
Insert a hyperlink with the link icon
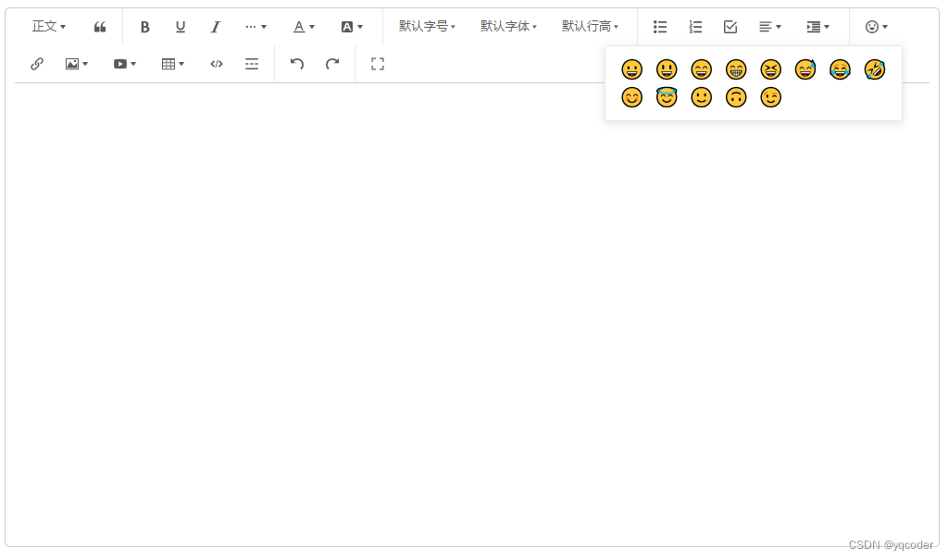[x=37, y=64]
